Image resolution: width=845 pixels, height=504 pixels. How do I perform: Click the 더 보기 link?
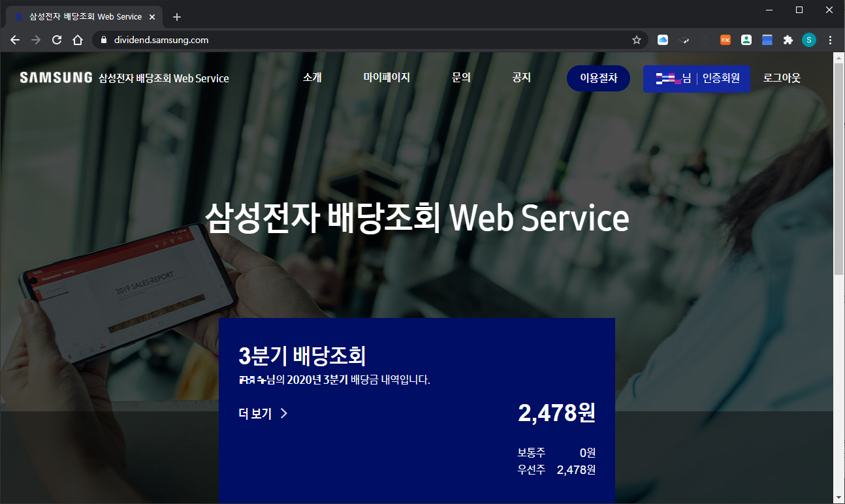pyautogui.click(x=255, y=413)
